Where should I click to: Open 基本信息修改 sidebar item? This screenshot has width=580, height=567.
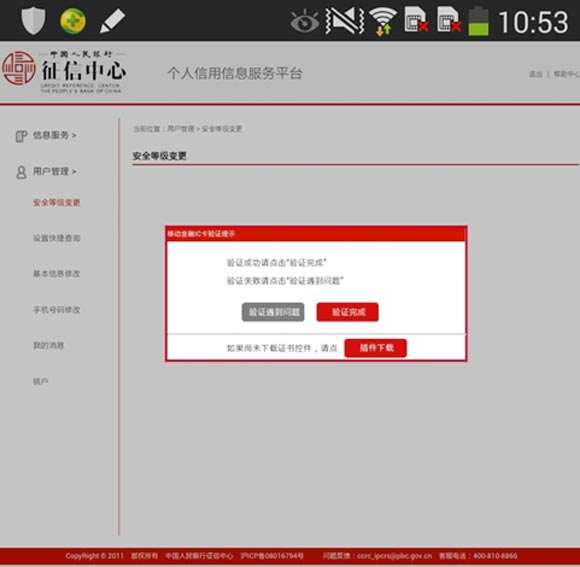point(57,274)
